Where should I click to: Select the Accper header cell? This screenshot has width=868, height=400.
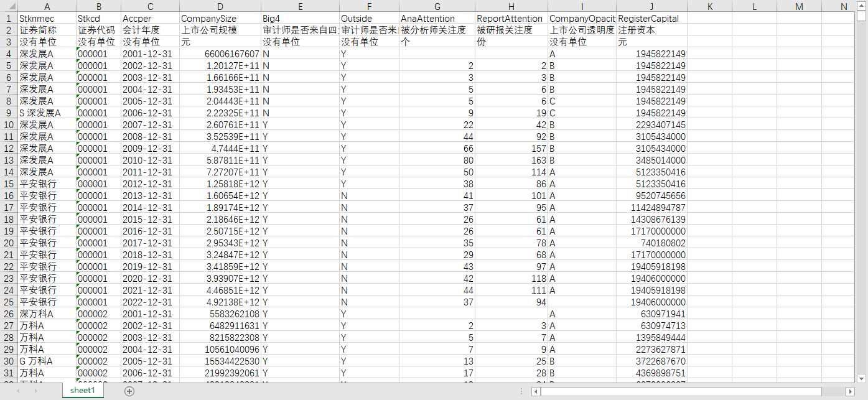pyautogui.click(x=151, y=19)
